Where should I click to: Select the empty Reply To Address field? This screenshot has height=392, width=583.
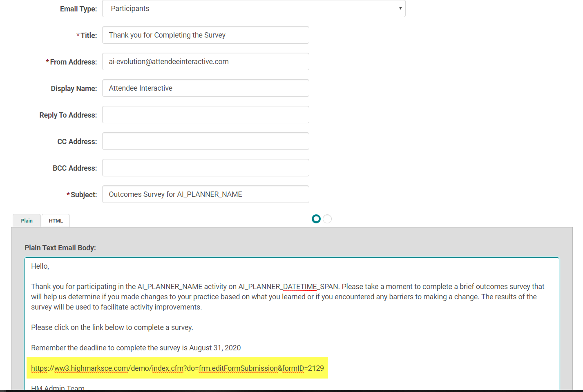point(206,115)
